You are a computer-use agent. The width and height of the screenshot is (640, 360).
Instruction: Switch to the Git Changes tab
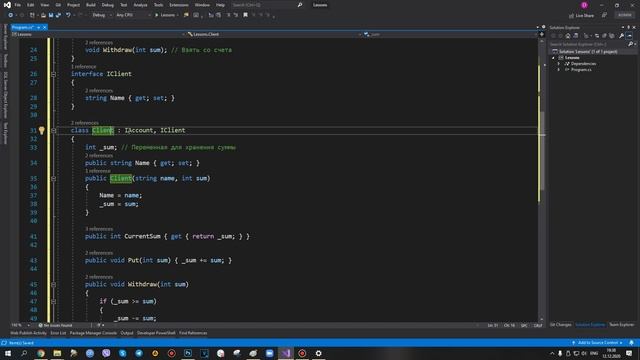[x=561, y=325]
